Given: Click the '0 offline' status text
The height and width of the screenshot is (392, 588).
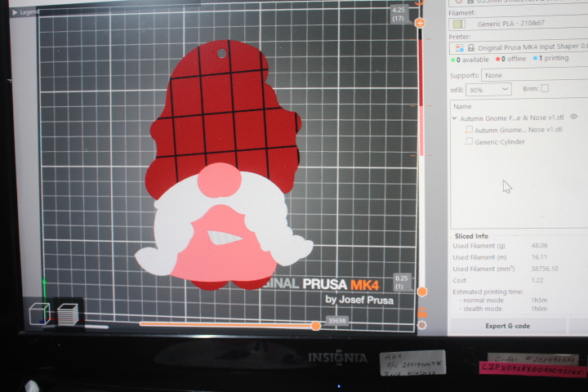Looking at the screenshot, I should tap(514, 59).
